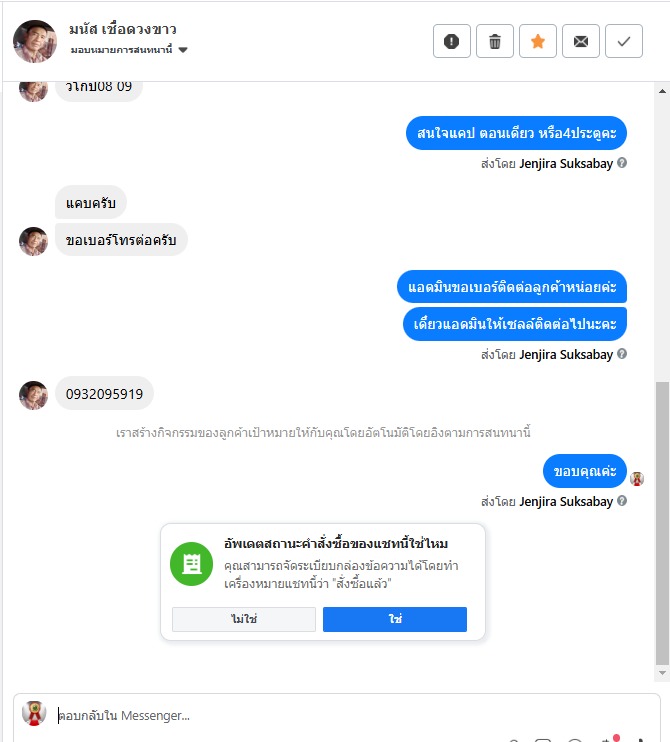Focus the ตอบกลับใน Messenger reply field
Image resolution: width=670 pixels, height=742 pixels.
pyautogui.click(x=350, y=715)
